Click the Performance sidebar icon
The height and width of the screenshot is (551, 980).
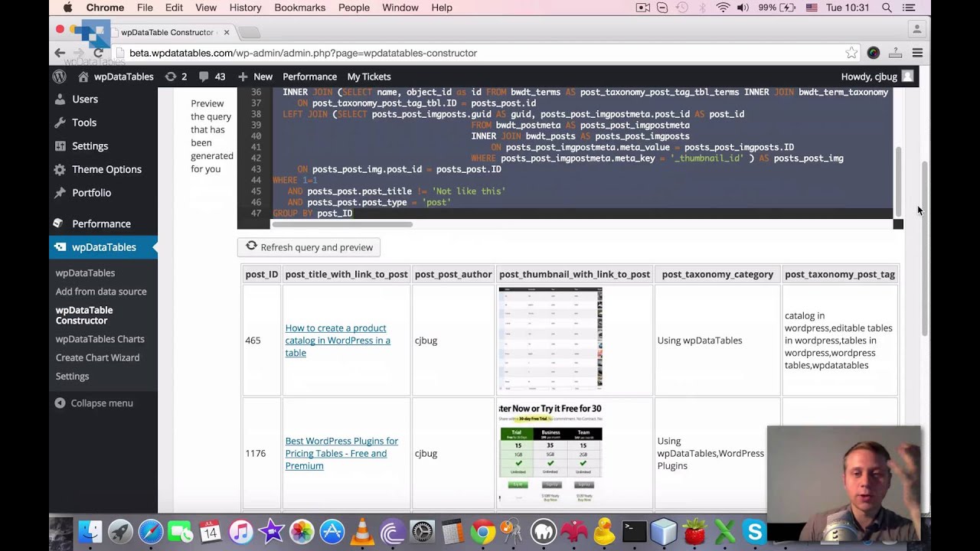point(60,223)
